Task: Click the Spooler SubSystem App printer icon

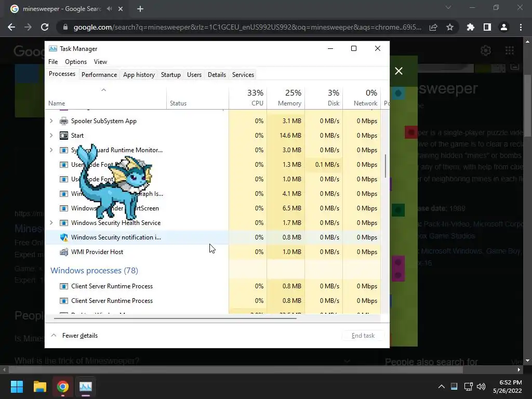Action: (x=64, y=121)
